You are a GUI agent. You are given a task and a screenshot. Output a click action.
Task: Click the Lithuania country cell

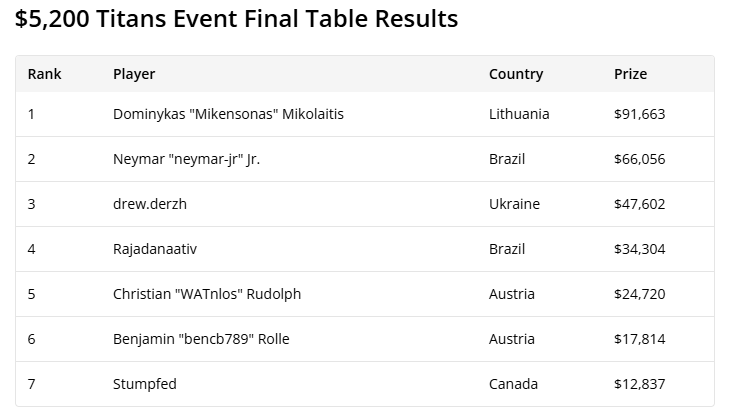519,114
